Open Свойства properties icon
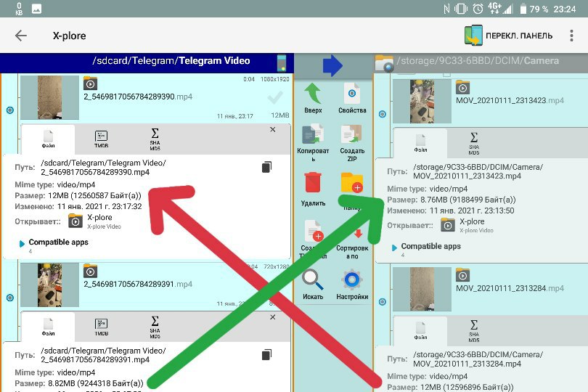The height and width of the screenshot is (392, 588). (x=352, y=93)
